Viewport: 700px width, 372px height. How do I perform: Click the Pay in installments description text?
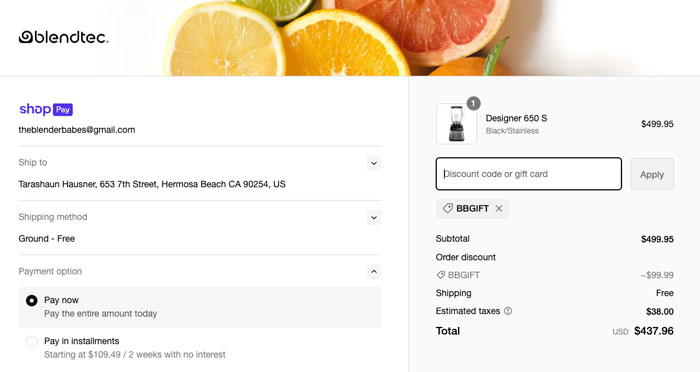pyautogui.click(x=134, y=355)
